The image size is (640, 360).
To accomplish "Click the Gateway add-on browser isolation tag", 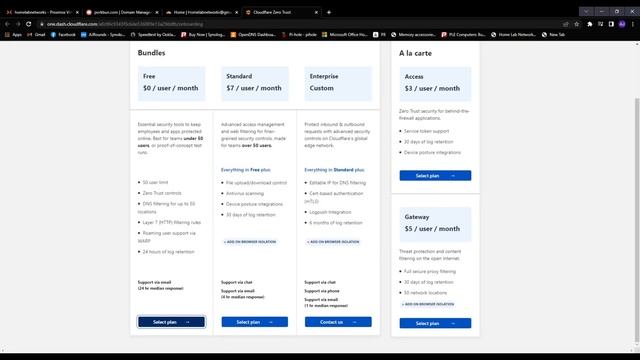I will pyautogui.click(x=428, y=304).
